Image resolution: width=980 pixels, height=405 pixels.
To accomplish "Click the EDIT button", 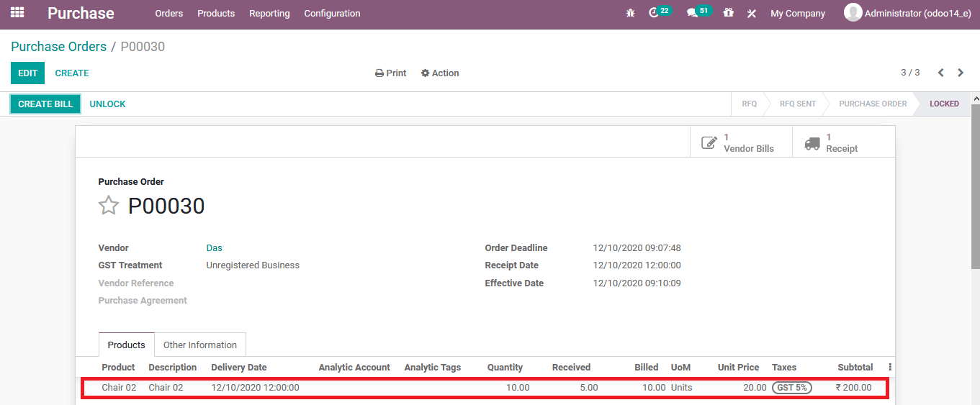I will [x=27, y=73].
